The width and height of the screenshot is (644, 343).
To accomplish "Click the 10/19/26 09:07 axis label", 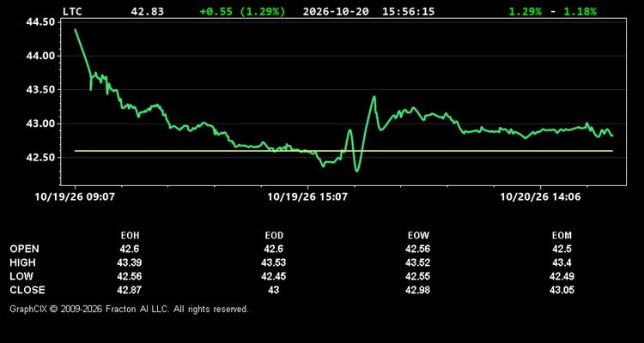I will point(75,197).
